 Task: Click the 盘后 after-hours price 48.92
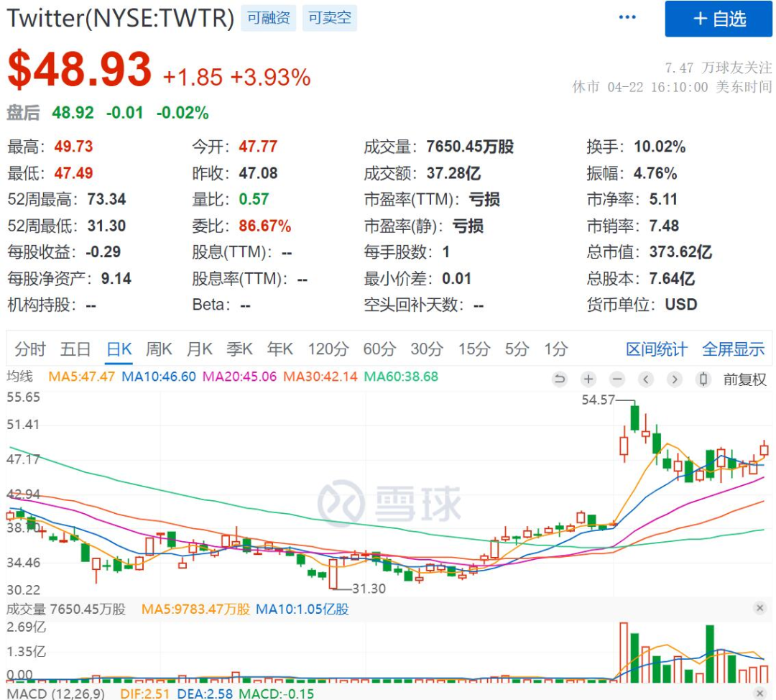[x=73, y=113]
